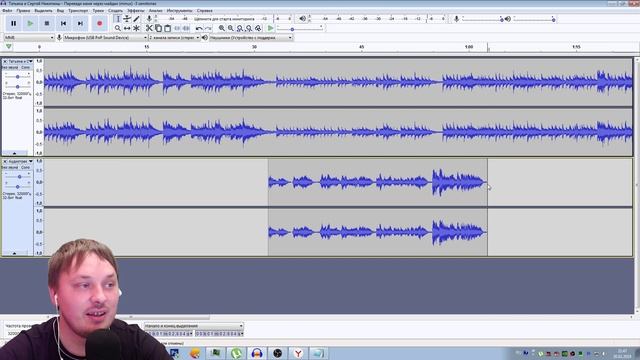Open the Справка menu

(204, 11)
